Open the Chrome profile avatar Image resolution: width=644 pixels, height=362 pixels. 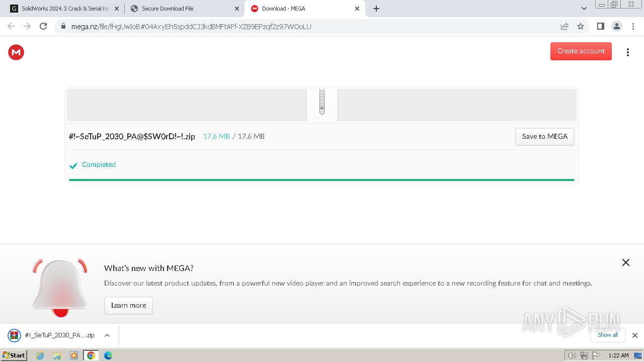tap(616, 26)
